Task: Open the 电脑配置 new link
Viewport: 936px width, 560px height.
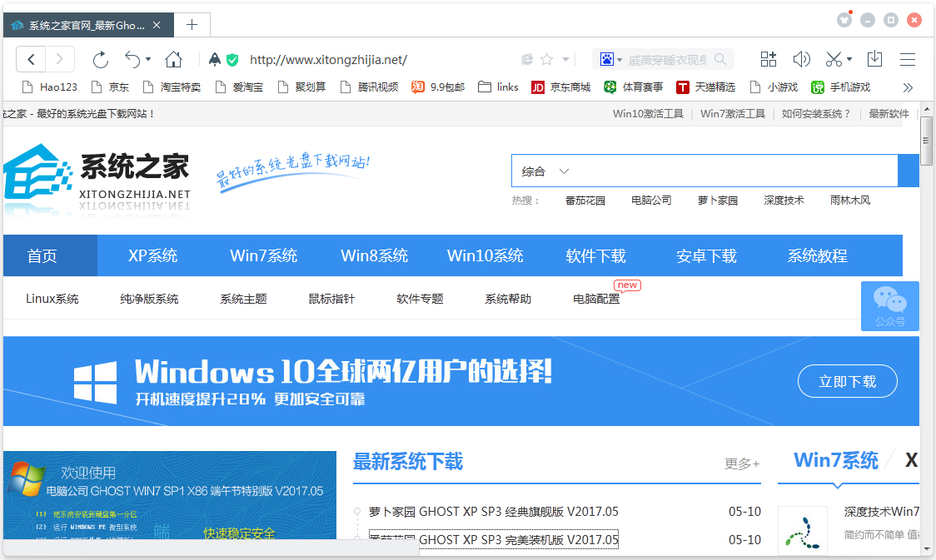Action: click(x=596, y=299)
